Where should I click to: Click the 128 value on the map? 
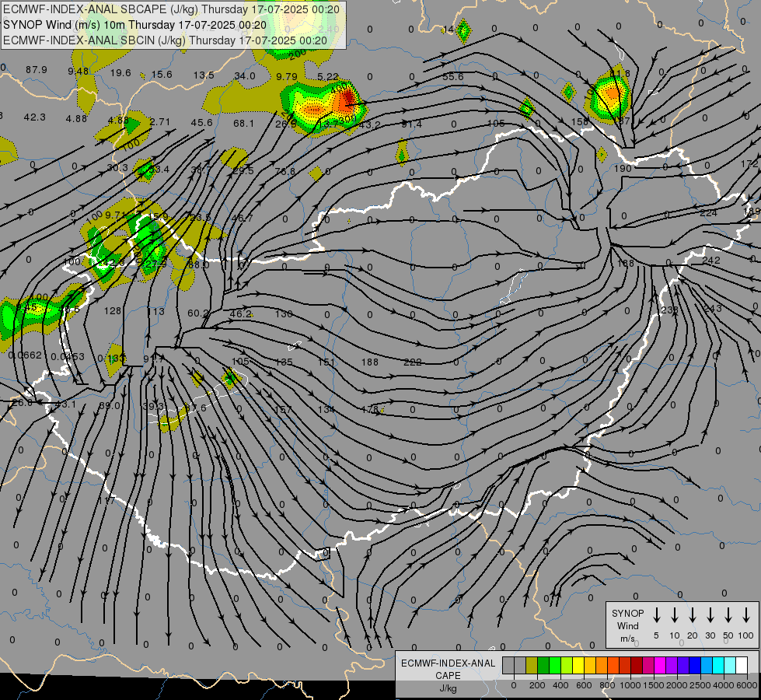pyautogui.click(x=113, y=310)
